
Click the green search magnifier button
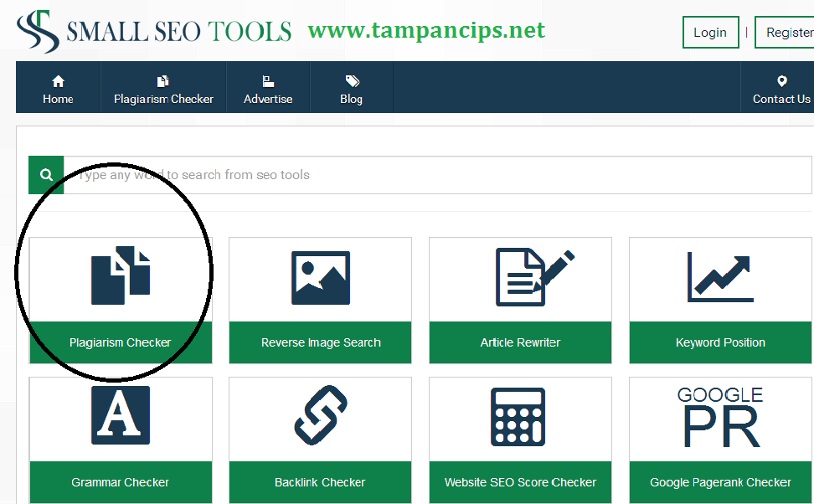[46, 175]
